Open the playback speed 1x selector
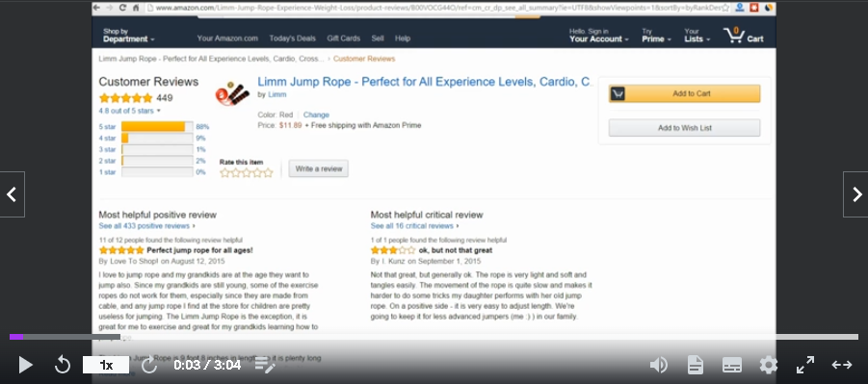Screen dimensions: 868x384 click(106, 365)
